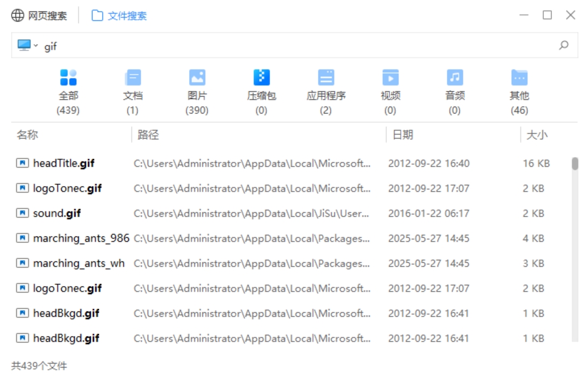Open the search location computer dropdown
588x379 pixels.
(28, 45)
